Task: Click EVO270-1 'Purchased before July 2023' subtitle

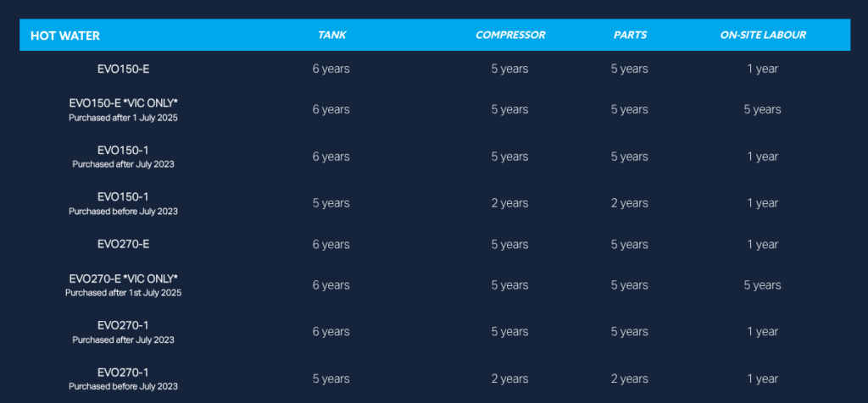Action: pyautogui.click(x=123, y=387)
